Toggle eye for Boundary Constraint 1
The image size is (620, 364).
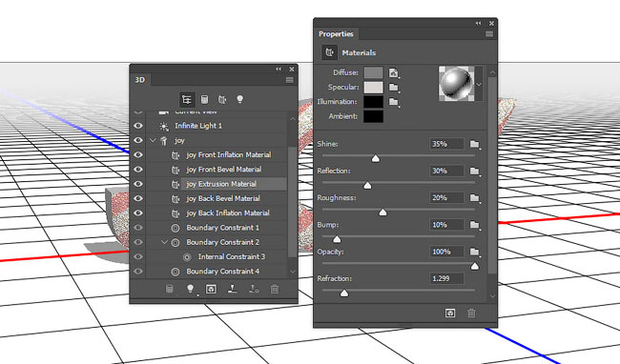click(137, 228)
